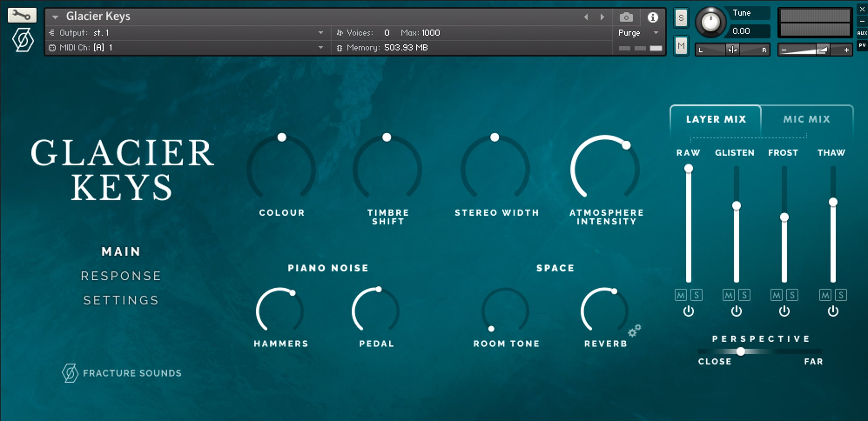Toggle the AUX button
The width and height of the screenshot is (868, 421).
coord(862,33)
